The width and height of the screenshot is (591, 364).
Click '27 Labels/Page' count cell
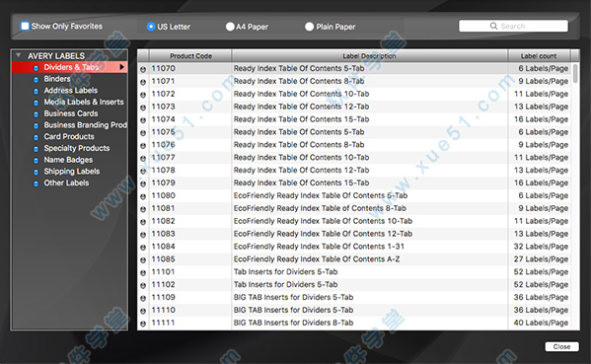coord(541,259)
